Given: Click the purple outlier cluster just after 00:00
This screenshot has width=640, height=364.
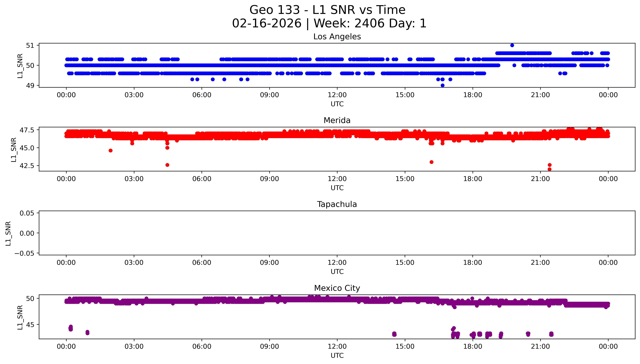Looking at the screenshot, I should (71, 328).
